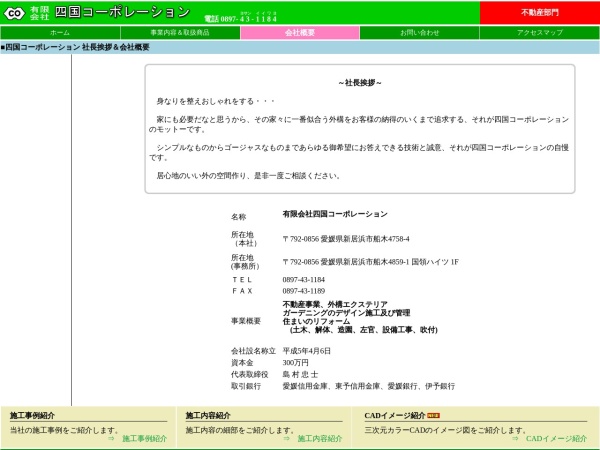Click the 取引銀行 bank list text
Viewport: 600px width, 450px height.
tap(368, 386)
